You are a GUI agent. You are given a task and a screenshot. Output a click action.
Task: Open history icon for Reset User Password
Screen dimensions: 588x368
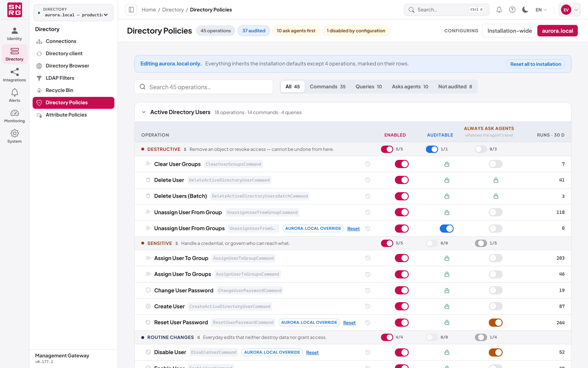(368, 322)
